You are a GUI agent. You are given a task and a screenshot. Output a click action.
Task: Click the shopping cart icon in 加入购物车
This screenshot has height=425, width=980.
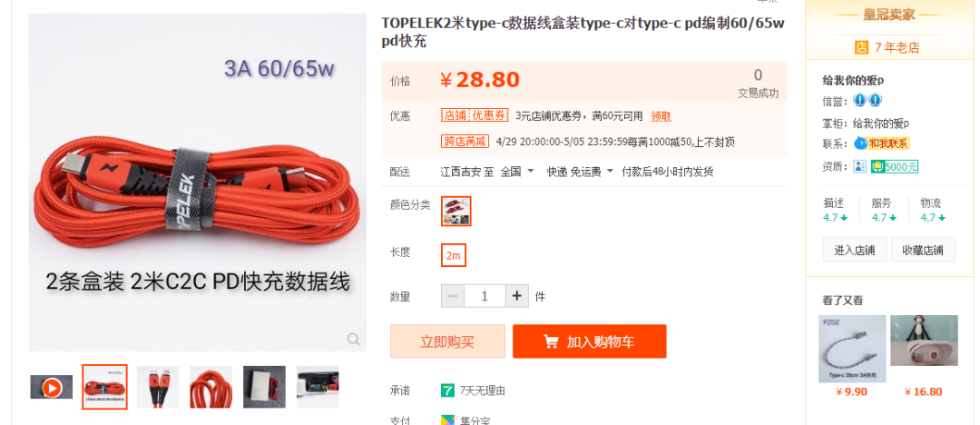[551, 341]
